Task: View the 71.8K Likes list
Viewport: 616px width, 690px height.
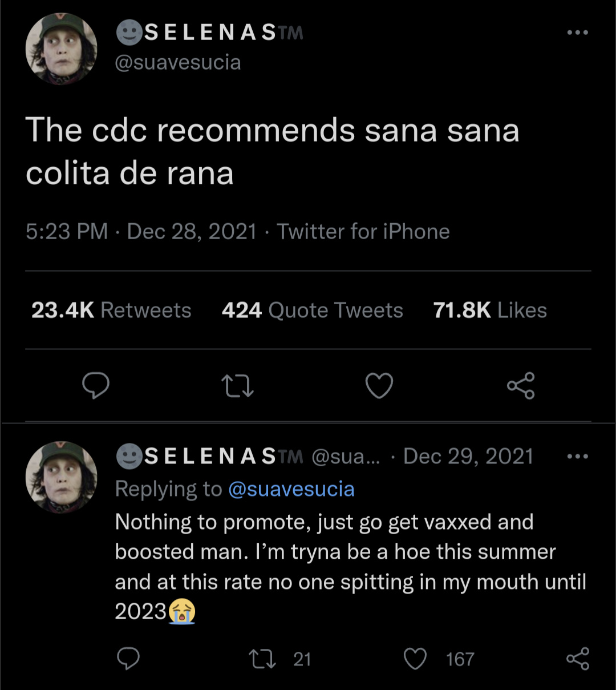Action: pos(489,310)
